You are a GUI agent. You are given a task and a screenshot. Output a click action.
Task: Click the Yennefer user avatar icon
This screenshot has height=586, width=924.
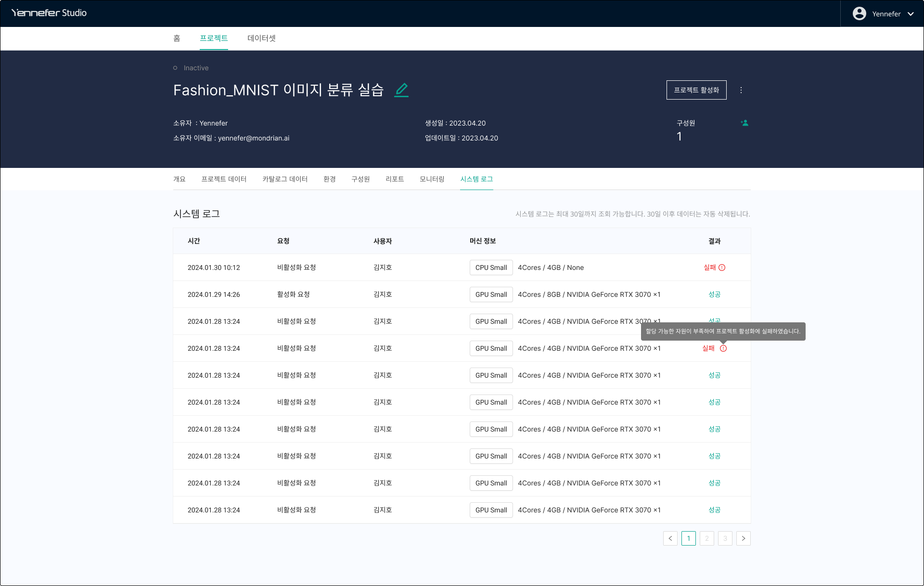tap(860, 13)
